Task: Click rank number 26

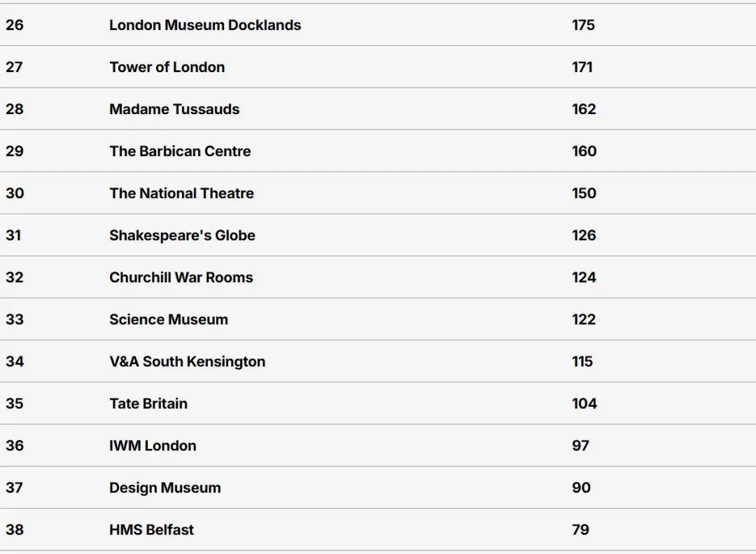Action: click(x=15, y=25)
